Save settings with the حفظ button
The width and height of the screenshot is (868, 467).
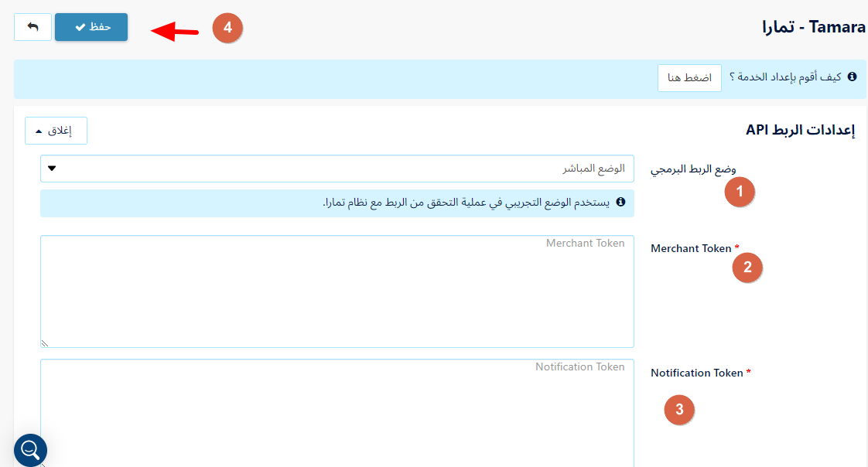pos(91,27)
